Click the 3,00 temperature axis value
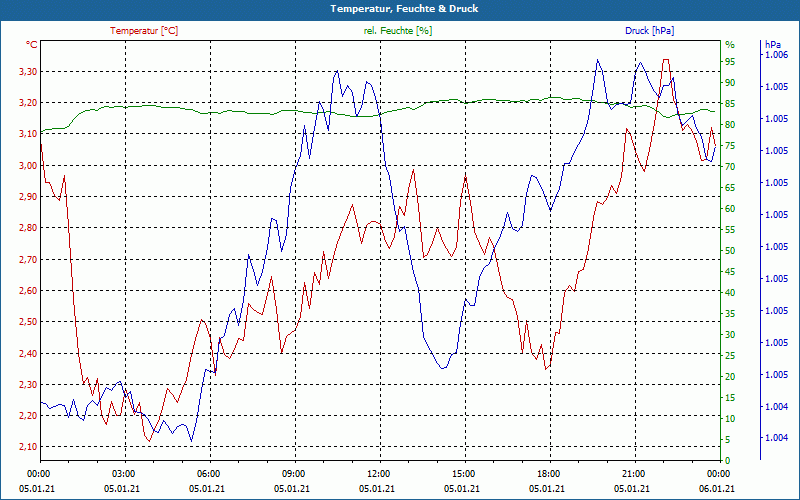The width and height of the screenshot is (800, 500). (x=28, y=165)
